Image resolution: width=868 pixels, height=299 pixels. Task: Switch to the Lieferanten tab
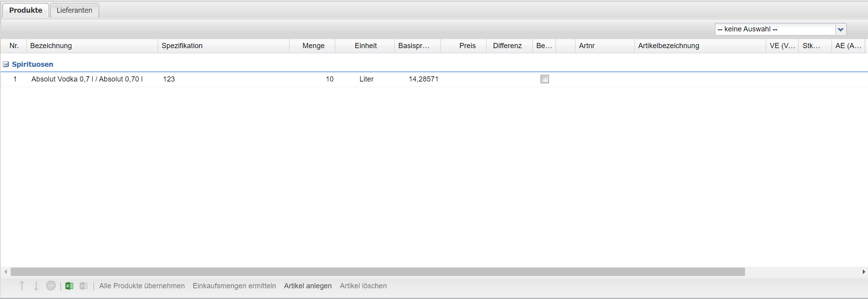tap(74, 10)
